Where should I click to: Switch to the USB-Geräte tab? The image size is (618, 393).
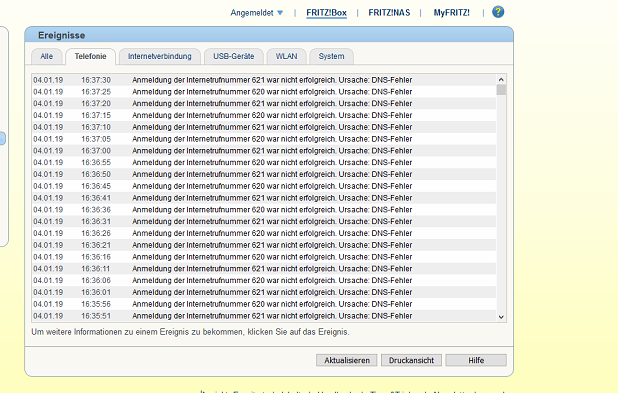pyautogui.click(x=234, y=56)
